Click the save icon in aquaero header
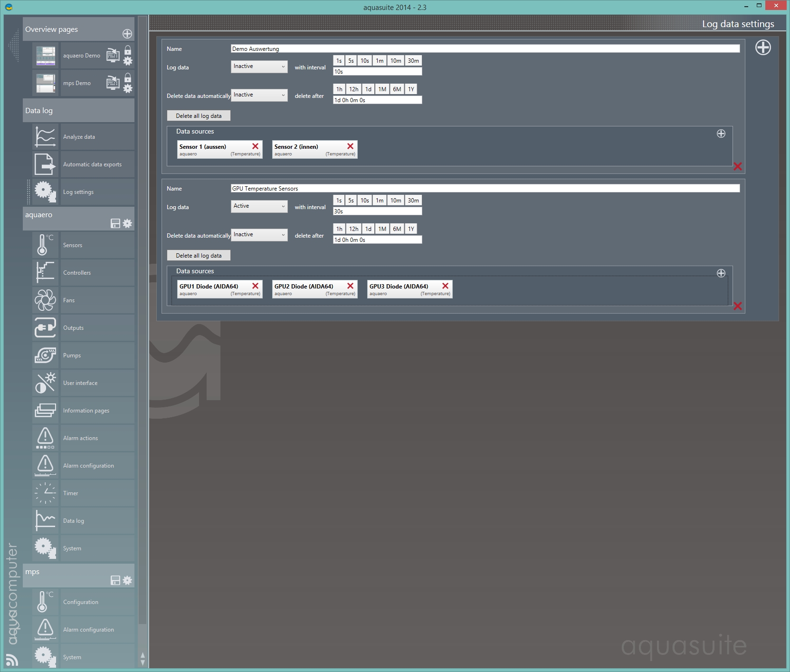The image size is (790, 672). click(115, 223)
